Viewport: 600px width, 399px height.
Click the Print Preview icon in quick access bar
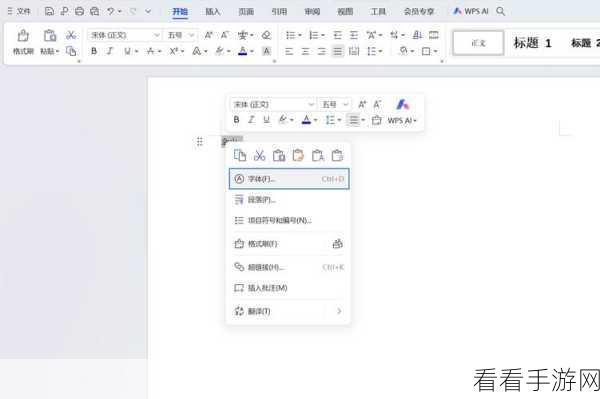(95, 11)
